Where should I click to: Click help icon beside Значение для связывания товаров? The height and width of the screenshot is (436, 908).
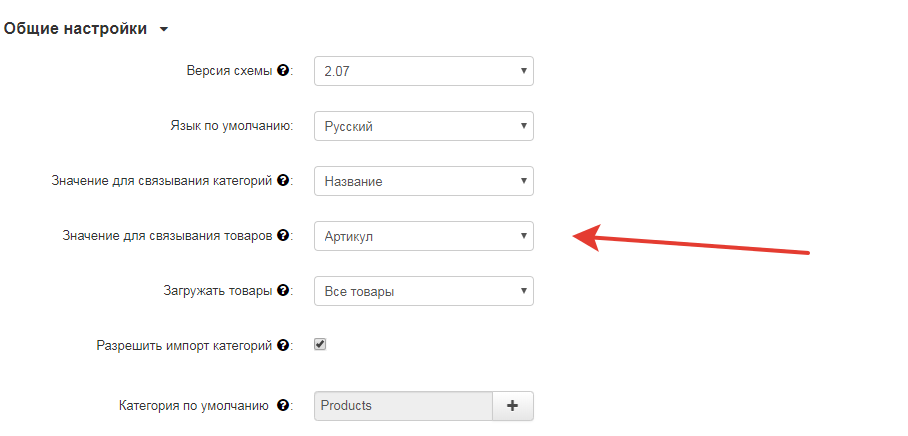[283, 236]
